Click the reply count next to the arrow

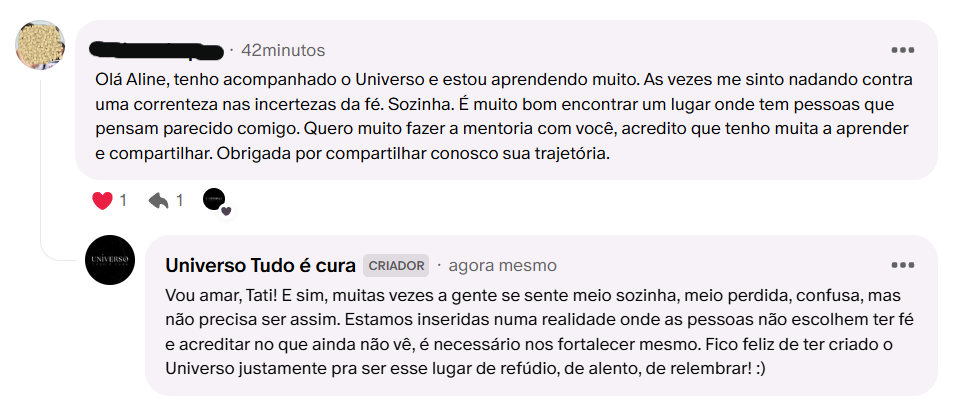pos(180,200)
